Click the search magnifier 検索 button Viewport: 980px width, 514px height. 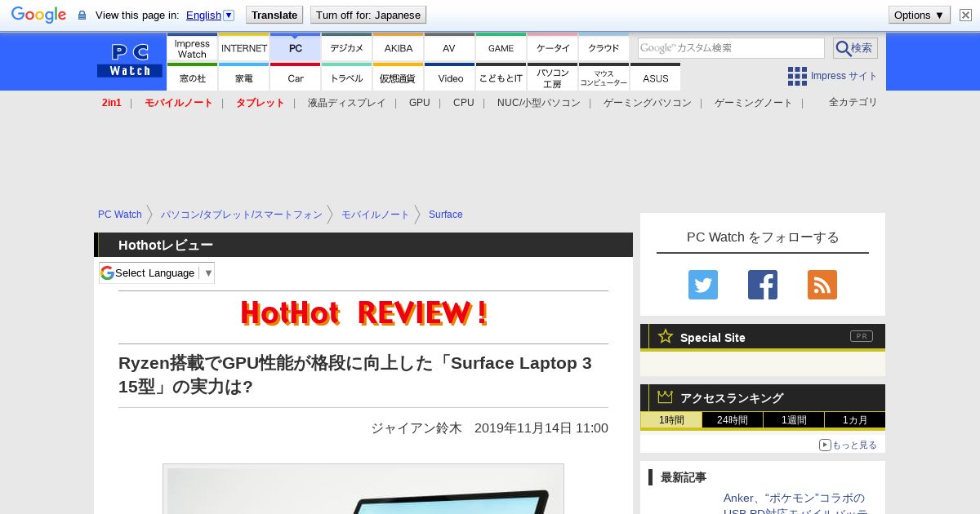855,48
